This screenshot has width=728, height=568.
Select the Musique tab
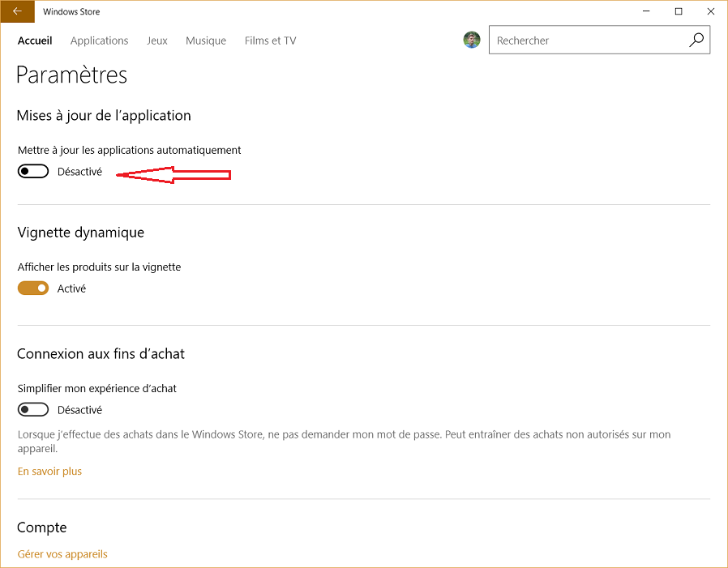click(x=206, y=41)
